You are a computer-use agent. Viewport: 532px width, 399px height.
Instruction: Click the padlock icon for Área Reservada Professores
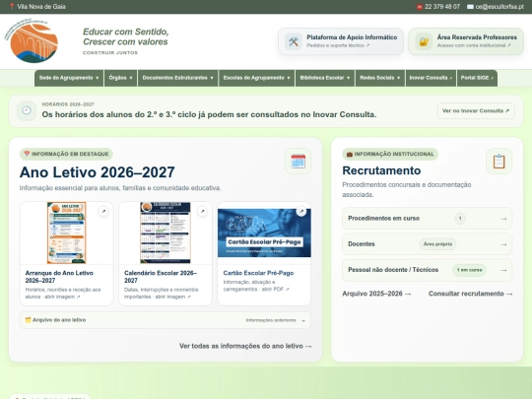click(424, 41)
